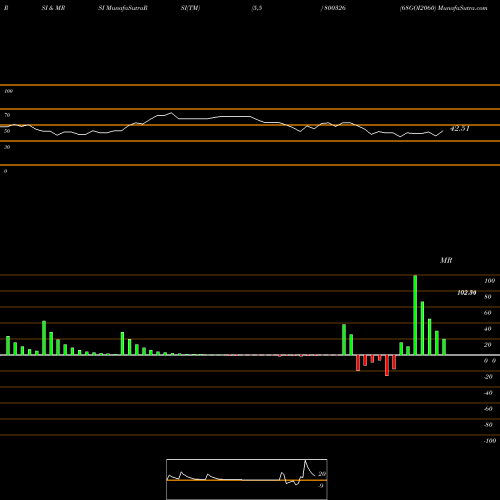Click the MR value label 102.96
500x500 pixels.
coord(467,293)
